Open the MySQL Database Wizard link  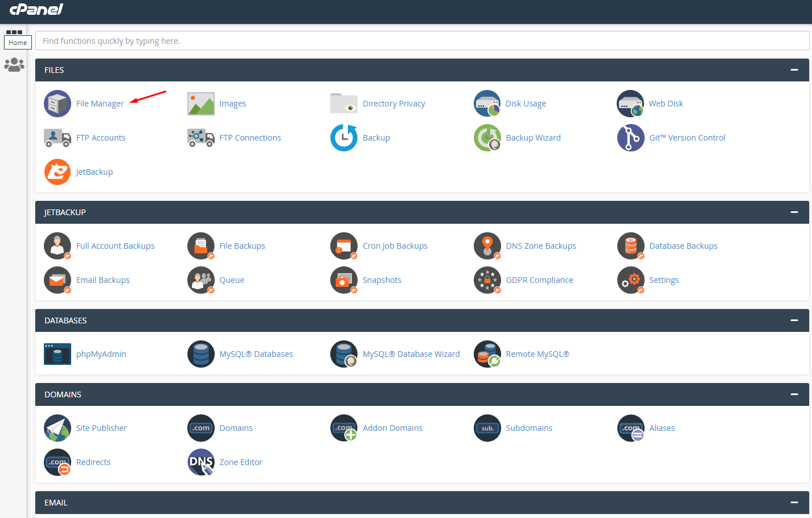click(x=411, y=354)
